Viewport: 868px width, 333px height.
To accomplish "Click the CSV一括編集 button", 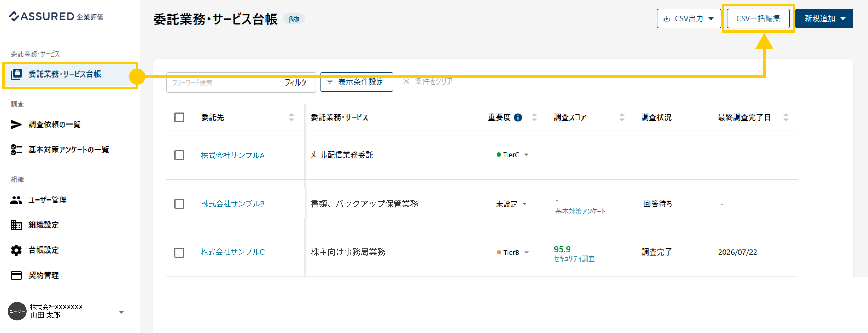I will (758, 19).
